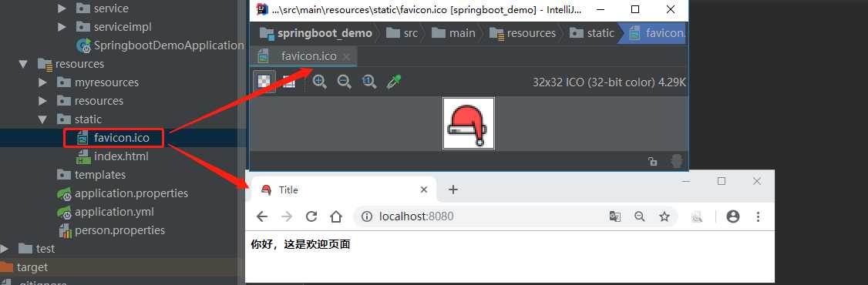The height and width of the screenshot is (285, 868).
Task: Click the resources breadcrumb folder
Action: coord(523,33)
